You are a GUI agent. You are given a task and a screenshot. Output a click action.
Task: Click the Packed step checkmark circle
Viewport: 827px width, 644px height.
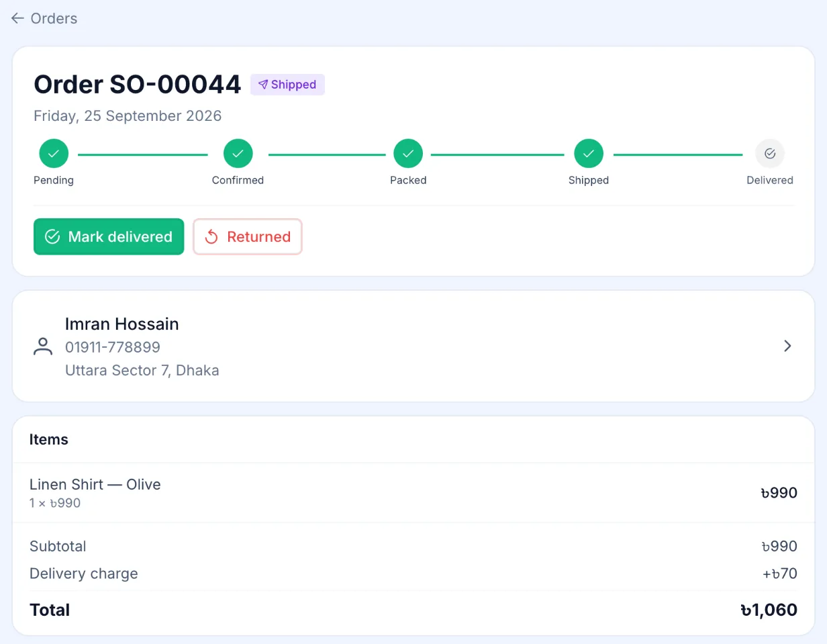(408, 154)
